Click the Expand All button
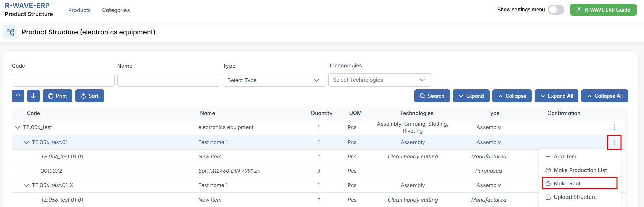This screenshot has height=207, width=644. pyautogui.click(x=556, y=96)
